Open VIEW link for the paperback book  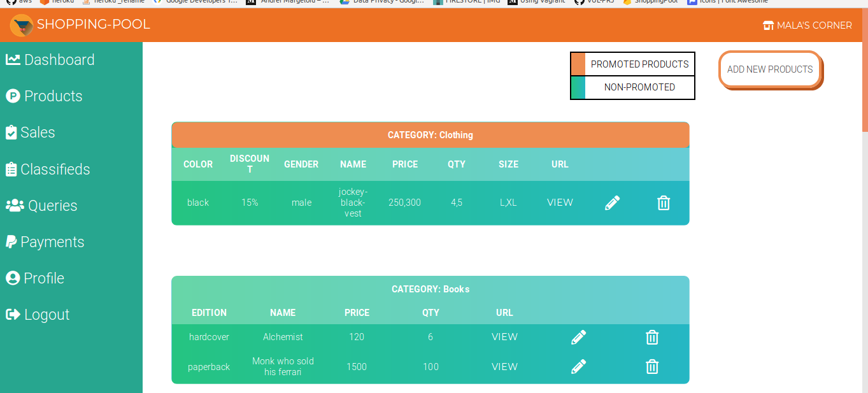(x=504, y=367)
